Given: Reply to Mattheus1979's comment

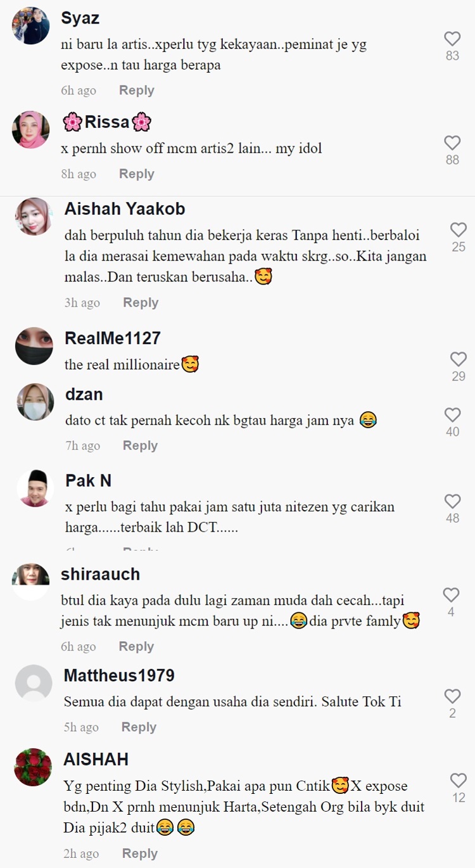Looking at the screenshot, I should click(139, 727).
